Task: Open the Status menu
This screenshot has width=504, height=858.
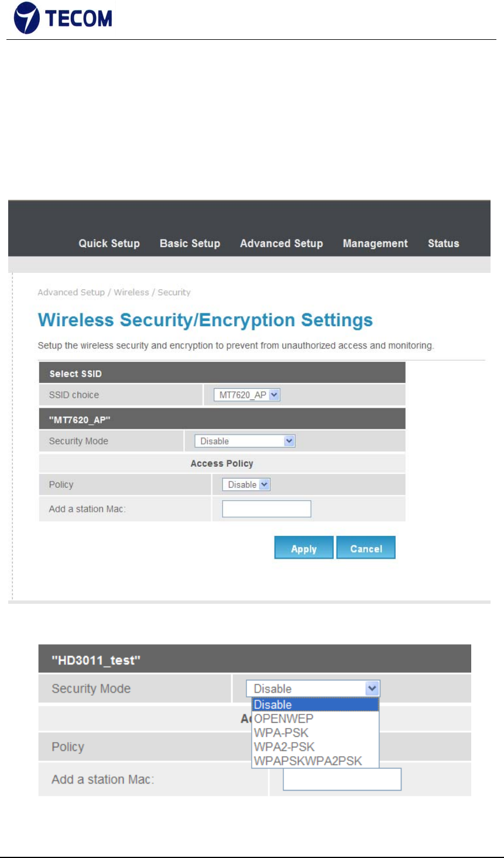Action: (x=443, y=243)
